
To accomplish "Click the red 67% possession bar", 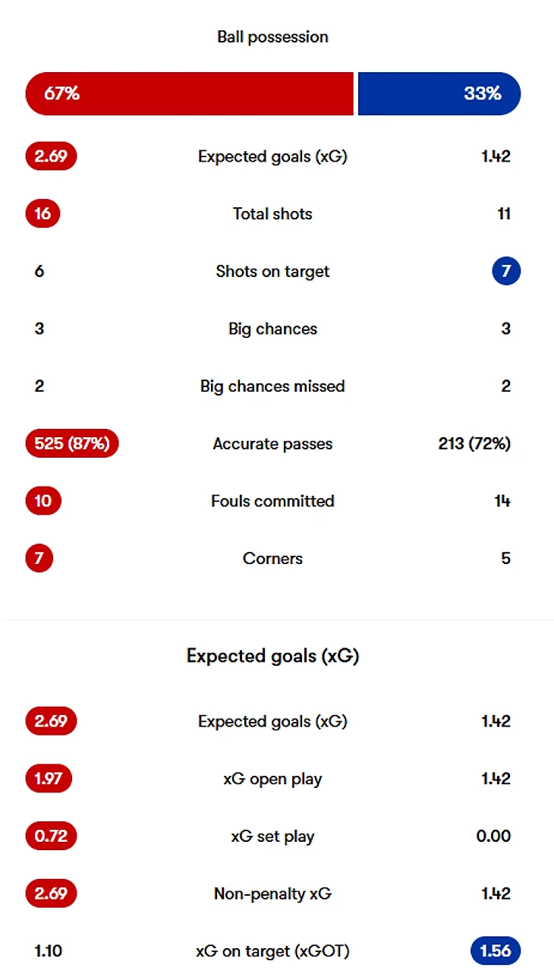I will (x=190, y=94).
